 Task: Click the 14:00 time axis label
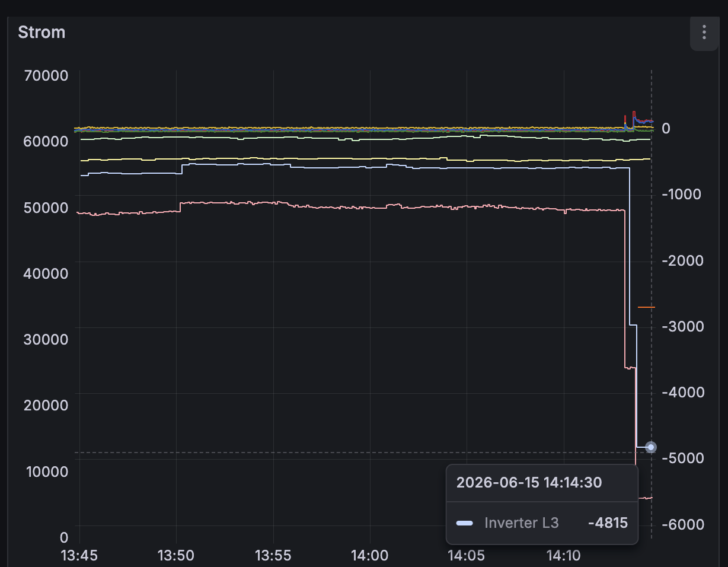click(x=370, y=556)
